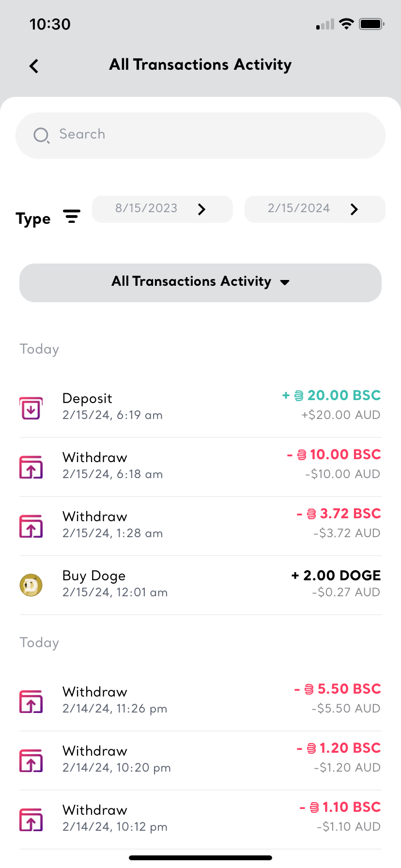Image resolution: width=401 pixels, height=868 pixels.
Task: Tap the 1.10 BSC withdraw icon
Action: coord(31,820)
